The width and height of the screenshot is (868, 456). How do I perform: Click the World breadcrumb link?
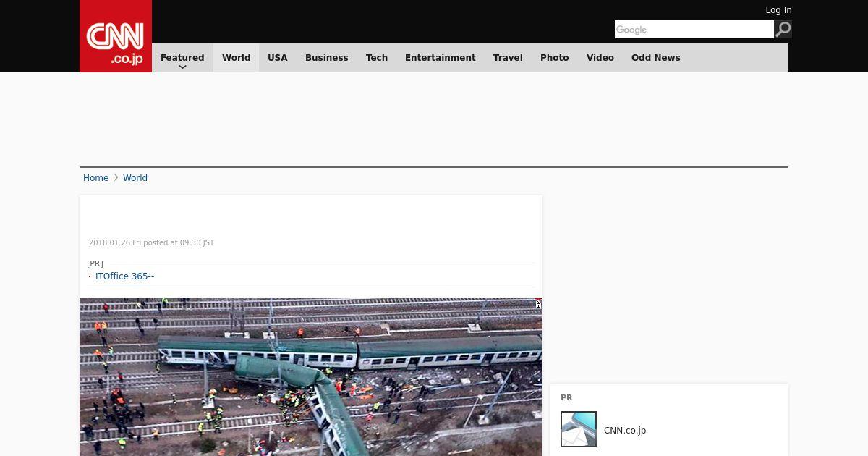[x=135, y=177]
